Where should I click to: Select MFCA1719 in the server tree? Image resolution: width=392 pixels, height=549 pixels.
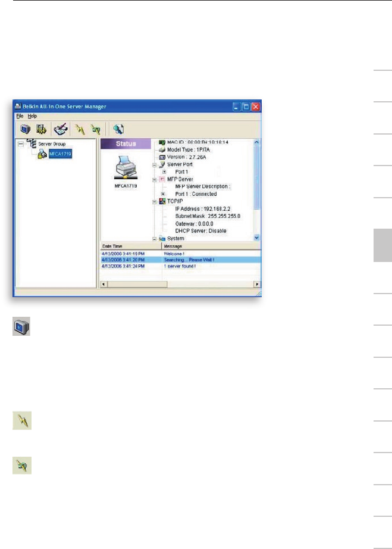pyautogui.click(x=60, y=154)
